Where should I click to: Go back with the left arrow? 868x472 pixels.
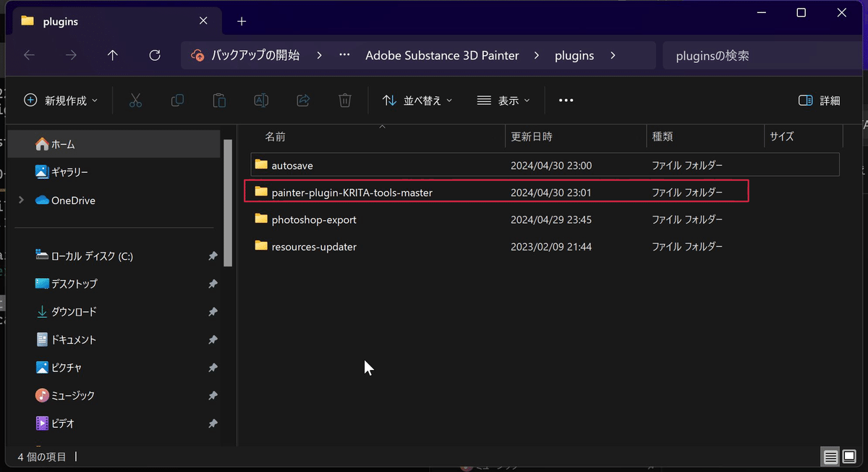click(x=29, y=55)
